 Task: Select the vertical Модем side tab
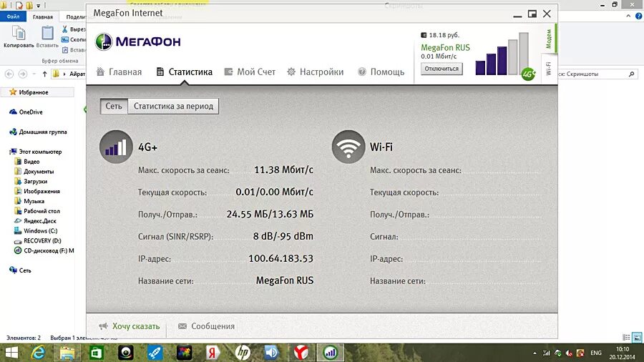pyautogui.click(x=549, y=39)
